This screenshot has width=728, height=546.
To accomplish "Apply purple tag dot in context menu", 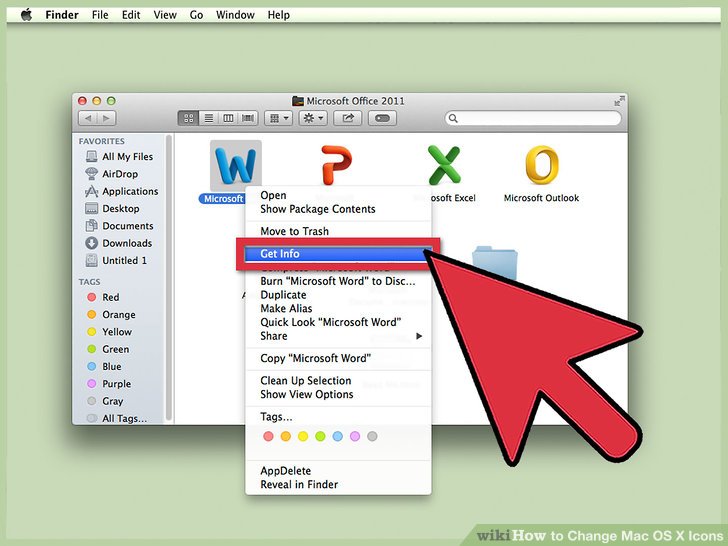I will click(355, 436).
